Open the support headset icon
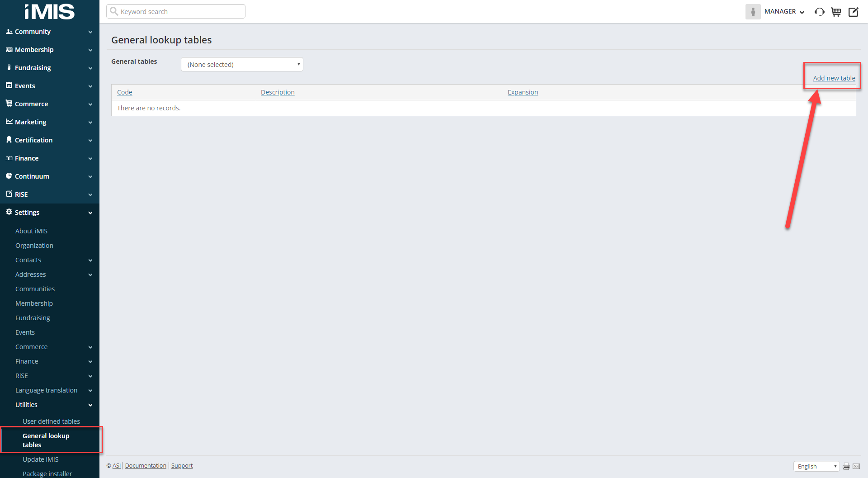This screenshot has height=478, width=868. (819, 12)
